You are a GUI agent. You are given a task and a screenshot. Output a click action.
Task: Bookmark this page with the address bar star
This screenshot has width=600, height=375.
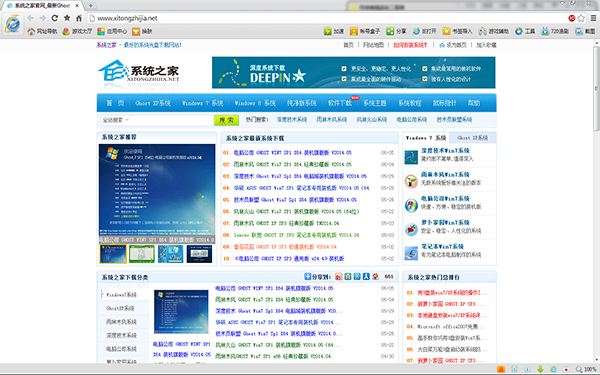coord(581,18)
